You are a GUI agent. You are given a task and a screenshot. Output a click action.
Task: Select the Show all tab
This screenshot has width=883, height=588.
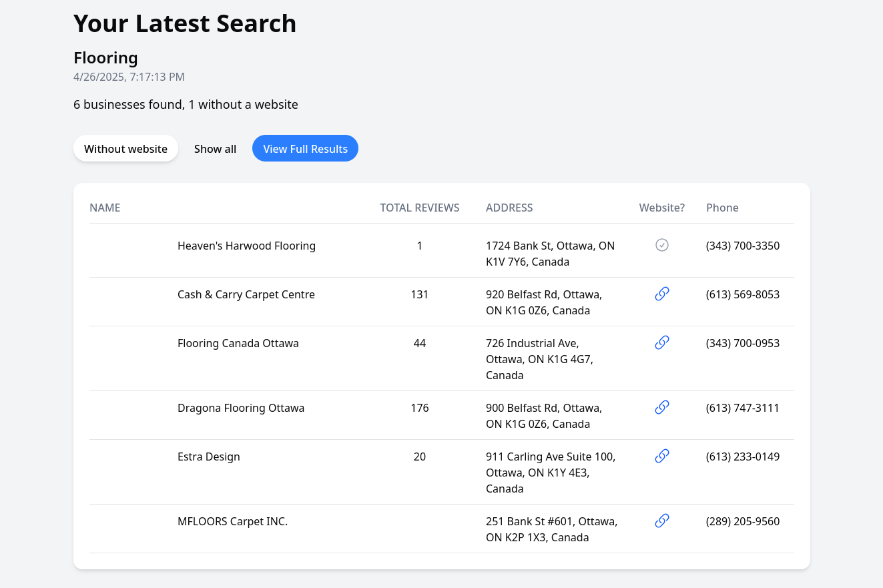215,148
